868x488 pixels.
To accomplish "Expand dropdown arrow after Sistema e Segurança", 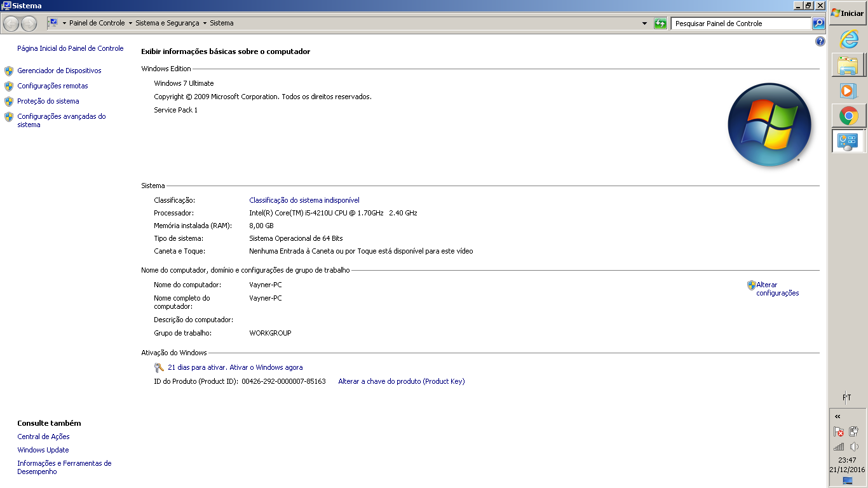I will 205,24.
